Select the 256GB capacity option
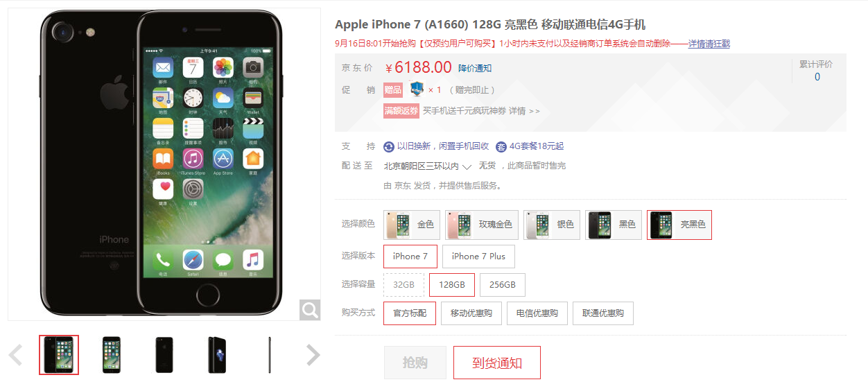The width and height of the screenshot is (868, 382). tap(503, 285)
